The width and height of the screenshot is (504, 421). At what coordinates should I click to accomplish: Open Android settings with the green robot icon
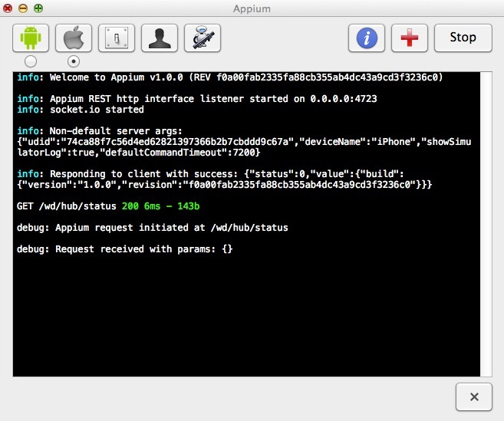[x=31, y=38]
